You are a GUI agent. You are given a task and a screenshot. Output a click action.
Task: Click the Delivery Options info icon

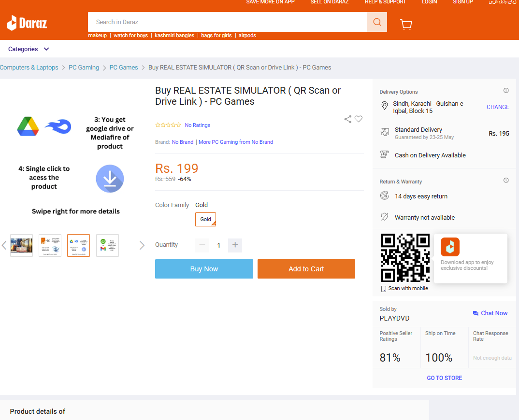(506, 90)
